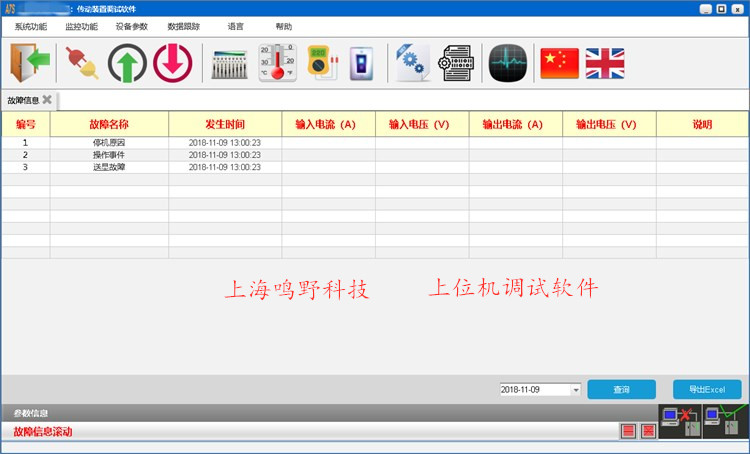Screen dimensions: 750x454
Task: Open the 数据跟踪 menu
Action: coord(183,27)
